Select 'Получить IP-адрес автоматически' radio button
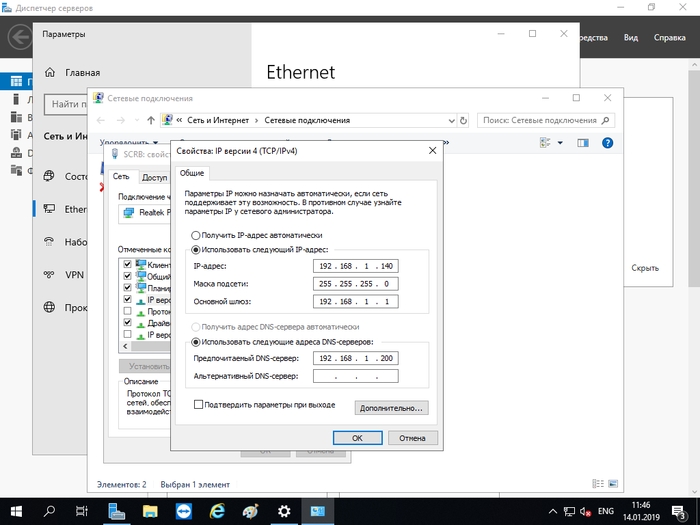The height and width of the screenshot is (525, 700). pyautogui.click(x=195, y=234)
